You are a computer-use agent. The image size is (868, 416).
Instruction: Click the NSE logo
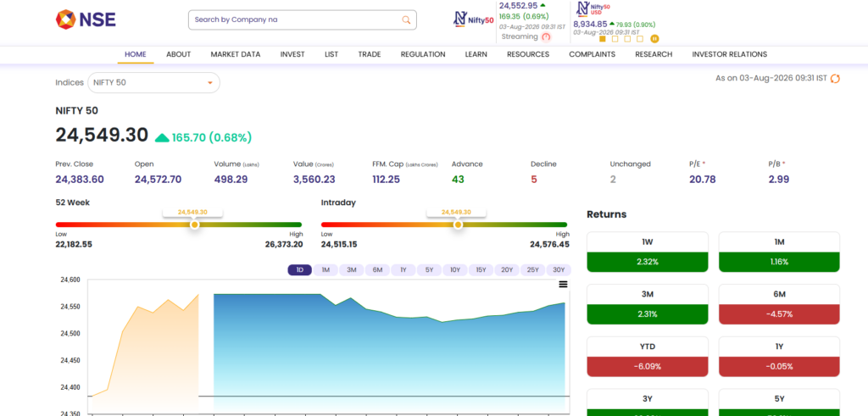click(86, 19)
